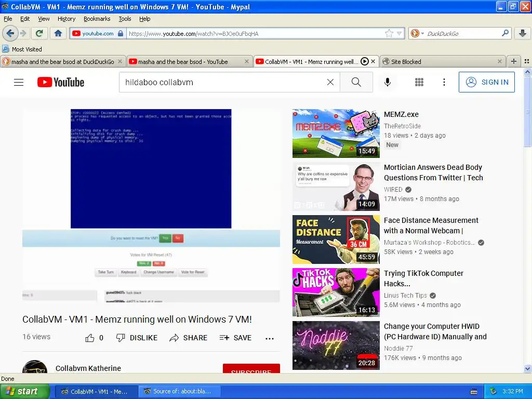532x399 pixels.
Task: Open the Tools menu
Action: [125, 19]
